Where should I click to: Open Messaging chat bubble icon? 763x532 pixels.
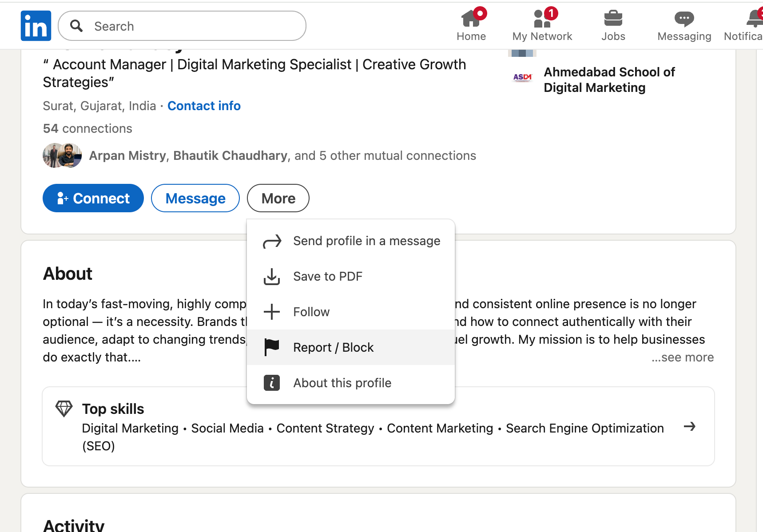684,20
